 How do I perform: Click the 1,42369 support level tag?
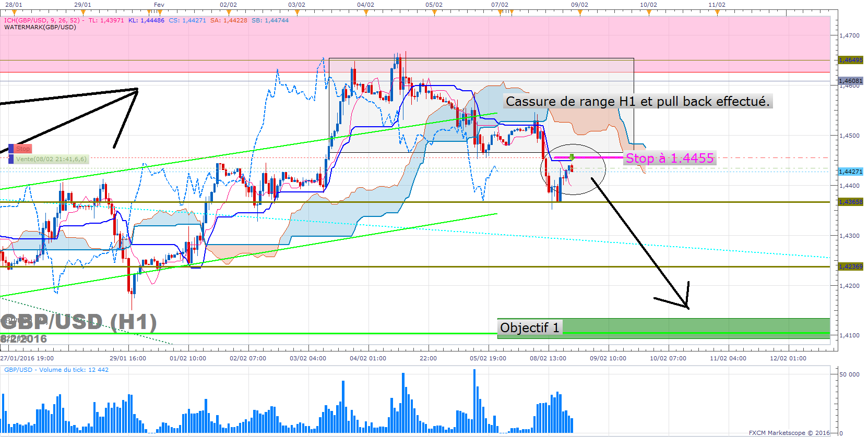point(851,266)
